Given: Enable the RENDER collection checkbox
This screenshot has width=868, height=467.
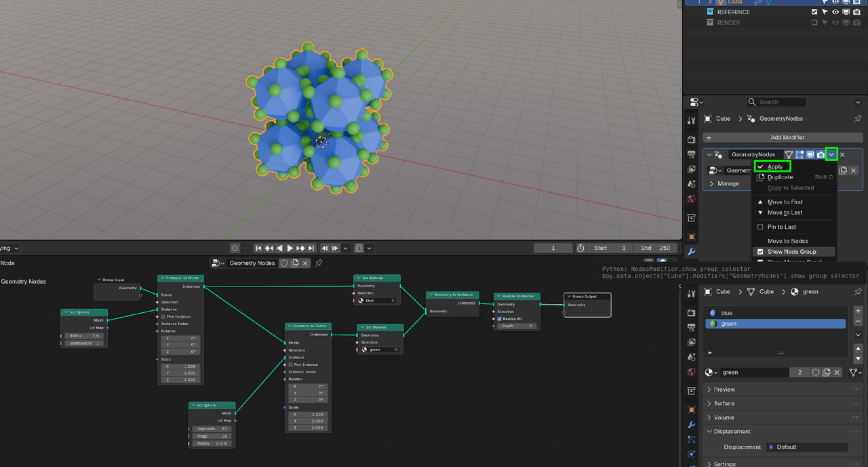Looking at the screenshot, I should click(x=814, y=22).
